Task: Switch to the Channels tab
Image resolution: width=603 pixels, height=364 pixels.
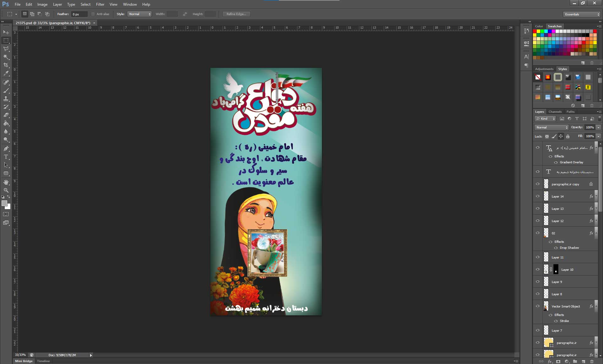Action: click(x=555, y=112)
